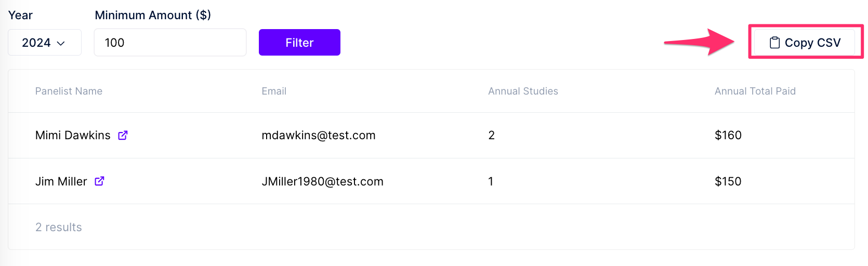The height and width of the screenshot is (266, 868).
Task: Expand year selector chevron arrow
Action: click(x=61, y=43)
